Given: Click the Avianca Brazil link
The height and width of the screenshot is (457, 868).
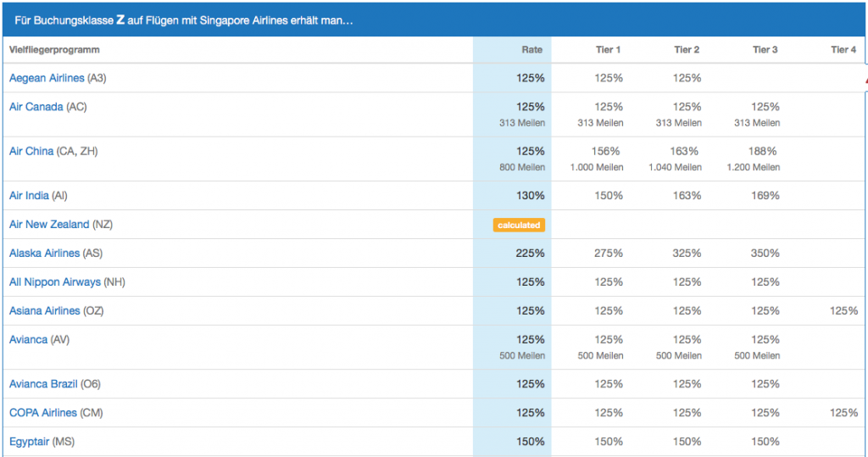Looking at the screenshot, I should pos(43,384).
